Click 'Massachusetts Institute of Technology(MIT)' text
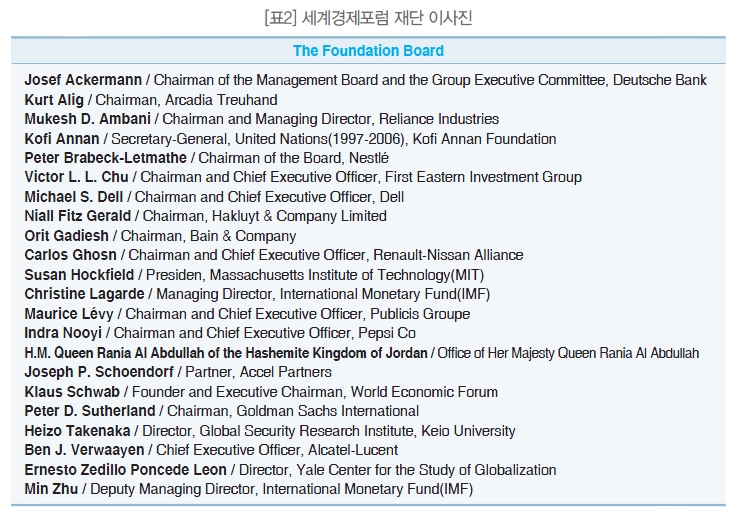 tap(347, 275)
